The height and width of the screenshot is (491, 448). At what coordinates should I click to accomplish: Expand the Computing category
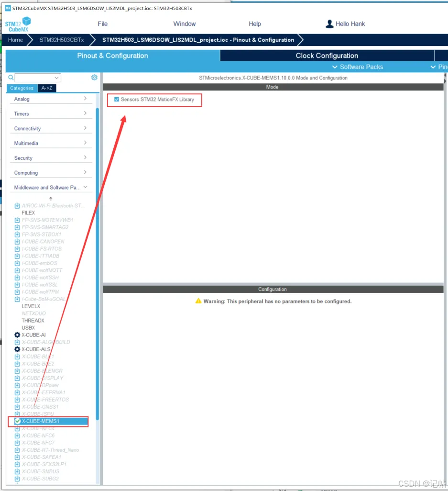click(x=51, y=173)
